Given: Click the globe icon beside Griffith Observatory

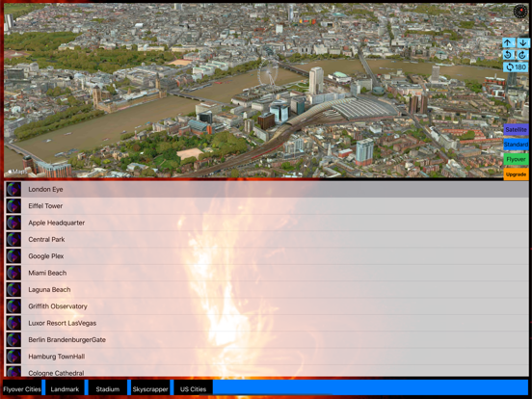Looking at the screenshot, I should pyautogui.click(x=13, y=306).
